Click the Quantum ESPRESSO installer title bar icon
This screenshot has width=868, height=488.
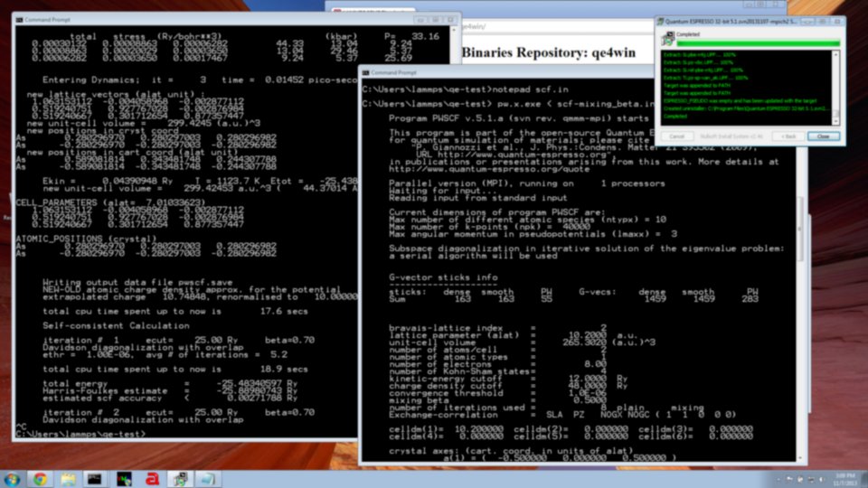click(x=662, y=21)
